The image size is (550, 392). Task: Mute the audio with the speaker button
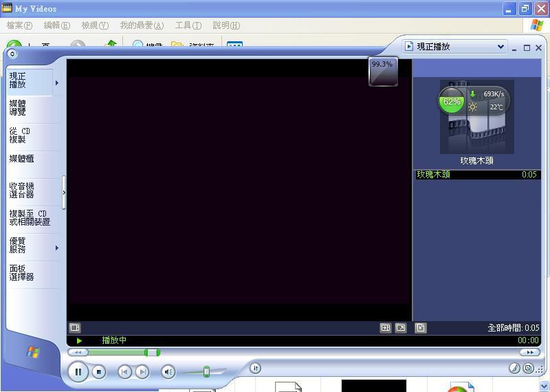[168, 372]
